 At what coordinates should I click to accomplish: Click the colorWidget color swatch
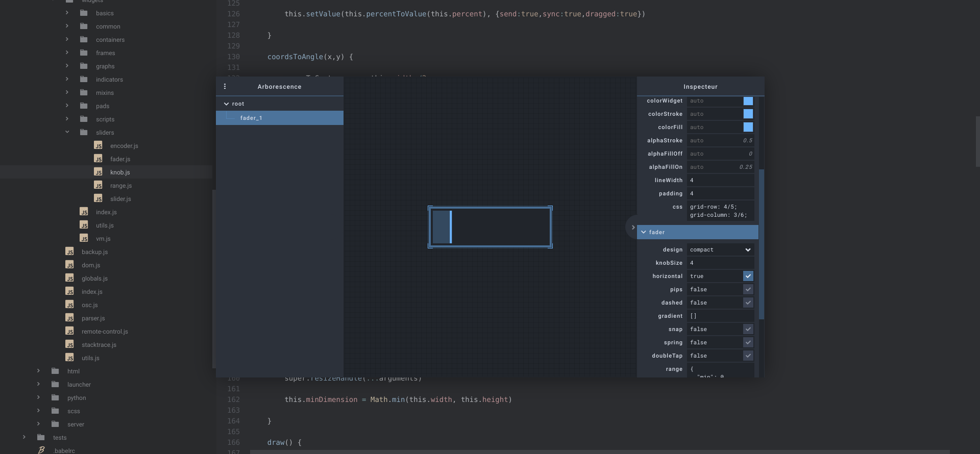pos(748,101)
